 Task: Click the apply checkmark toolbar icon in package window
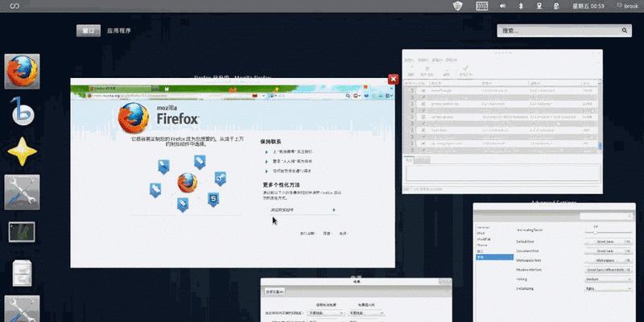465,69
